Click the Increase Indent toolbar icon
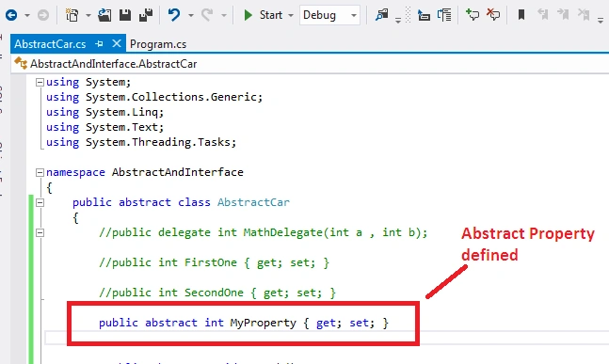Viewport: 609px width, 364px height. pyautogui.click(x=444, y=15)
